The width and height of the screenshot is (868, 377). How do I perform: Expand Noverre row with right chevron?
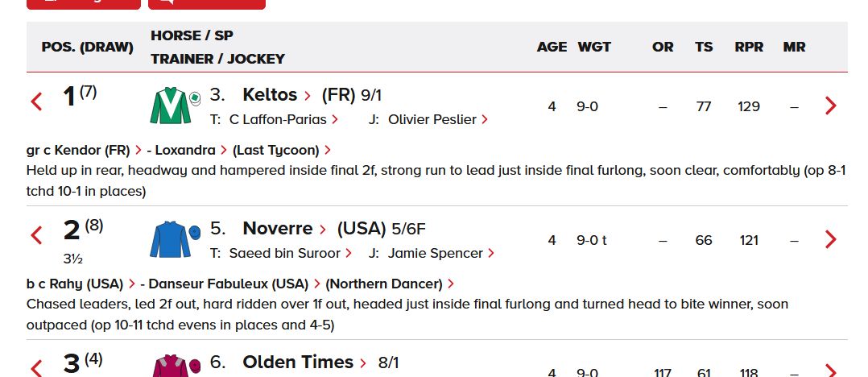click(x=831, y=239)
